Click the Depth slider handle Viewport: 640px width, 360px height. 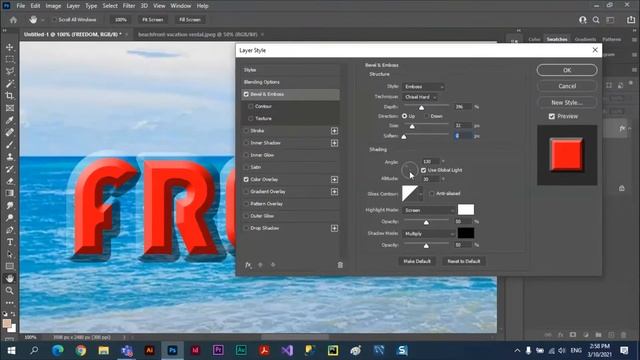point(421,107)
